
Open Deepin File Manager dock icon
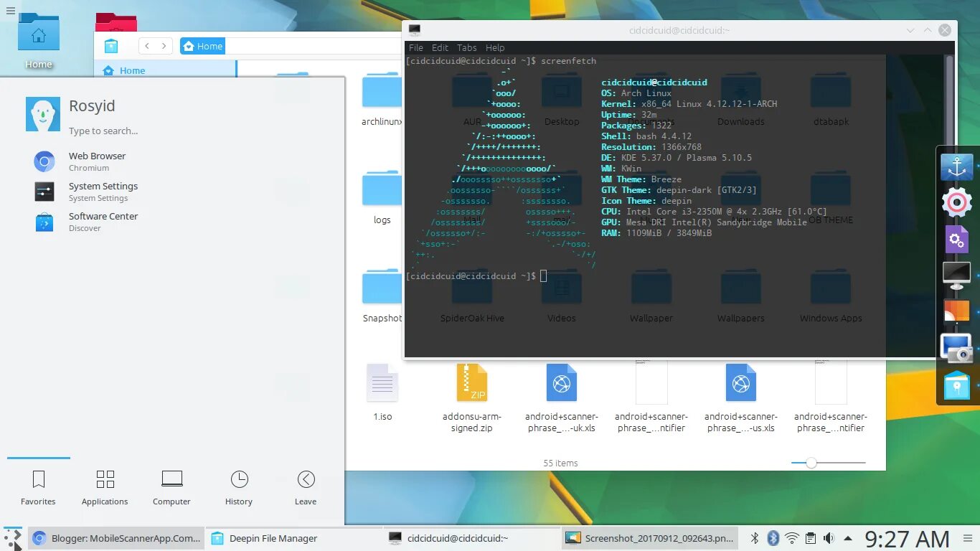point(957,385)
